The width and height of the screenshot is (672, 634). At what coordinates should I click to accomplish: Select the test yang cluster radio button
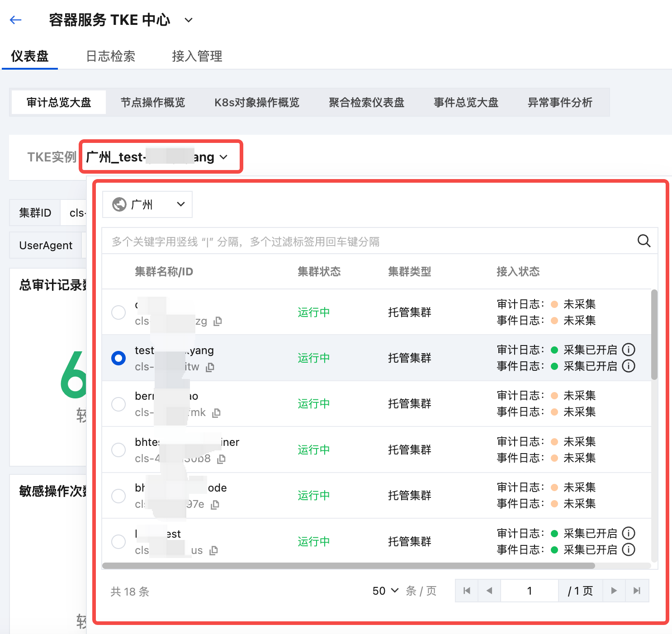pyautogui.click(x=118, y=358)
